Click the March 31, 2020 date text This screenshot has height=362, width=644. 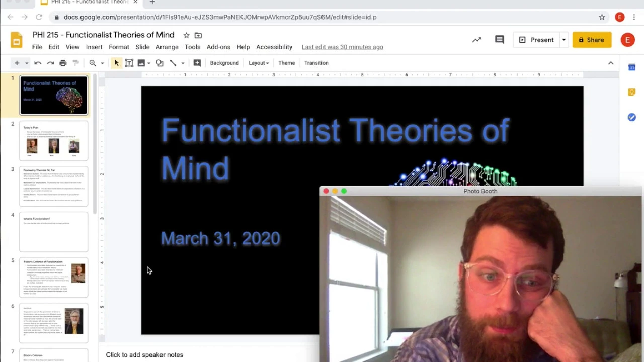[x=220, y=238]
